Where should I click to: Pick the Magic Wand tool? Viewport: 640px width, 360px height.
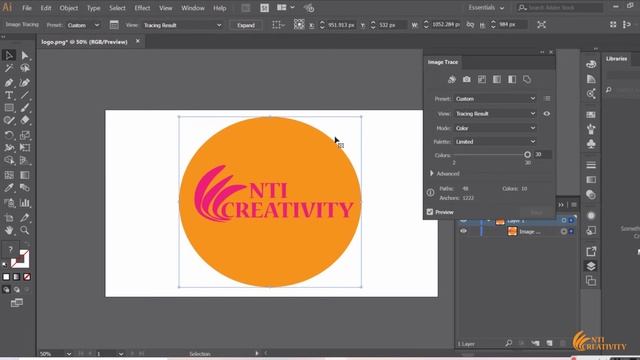click(x=9, y=68)
